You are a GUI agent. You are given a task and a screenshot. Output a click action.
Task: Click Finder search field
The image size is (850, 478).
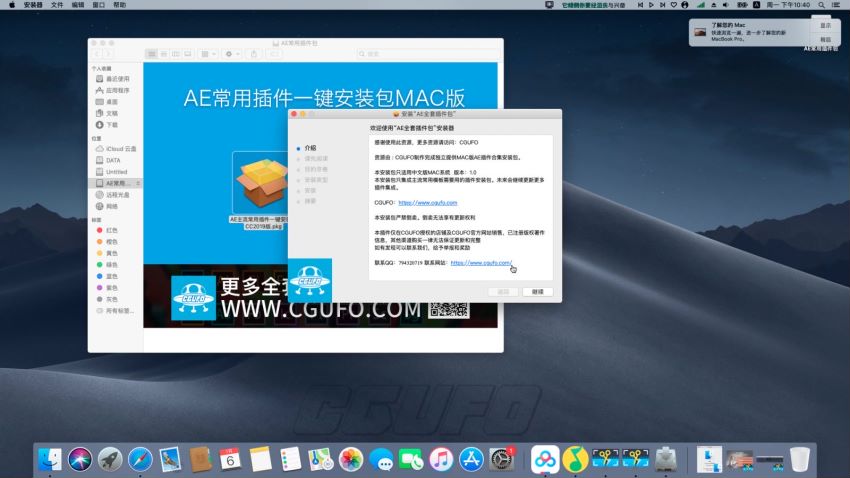pos(427,54)
